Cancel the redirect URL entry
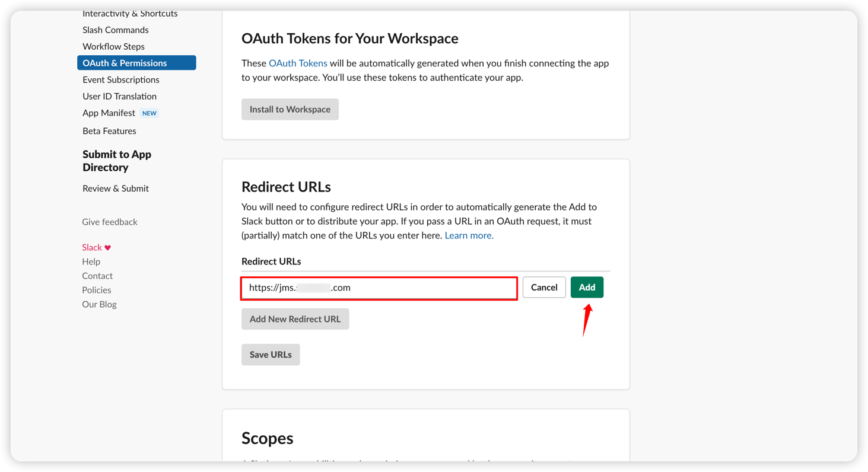The width and height of the screenshot is (868, 472). coord(543,287)
